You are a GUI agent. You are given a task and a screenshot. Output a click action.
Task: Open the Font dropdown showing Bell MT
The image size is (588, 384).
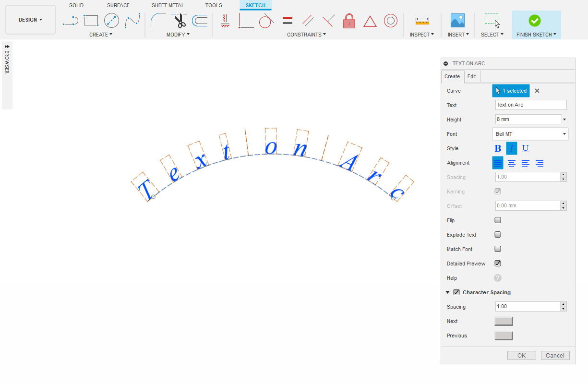tap(530, 134)
